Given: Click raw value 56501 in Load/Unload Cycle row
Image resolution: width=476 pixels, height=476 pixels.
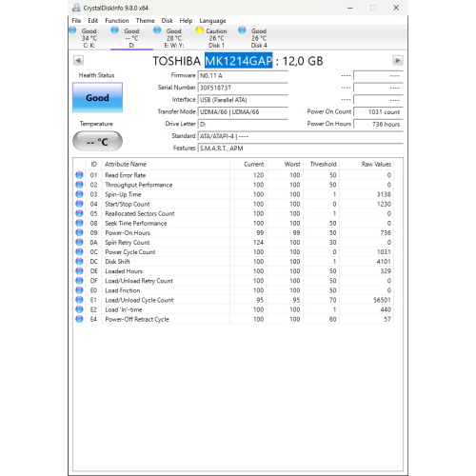Looking at the screenshot, I should tap(382, 300).
